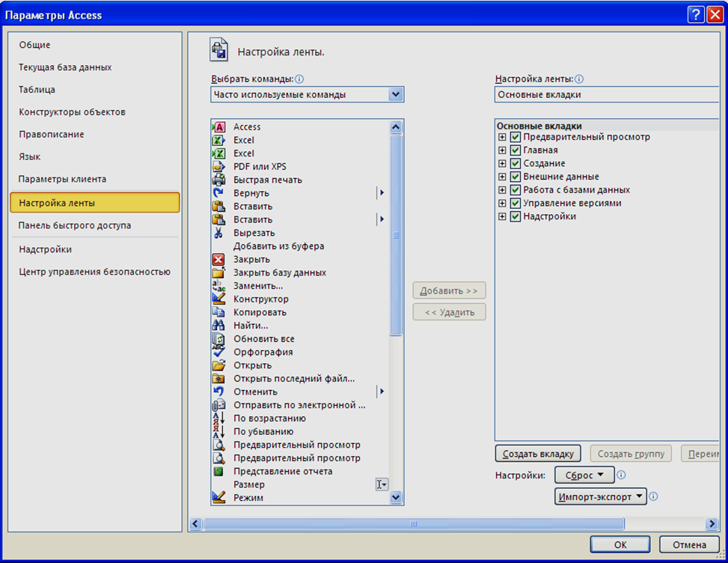Toggle the Внешние данные checkbox

(516, 177)
